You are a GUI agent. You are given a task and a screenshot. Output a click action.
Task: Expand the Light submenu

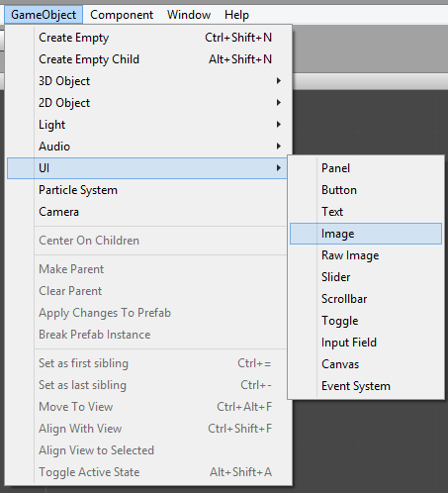click(x=147, y=125)
